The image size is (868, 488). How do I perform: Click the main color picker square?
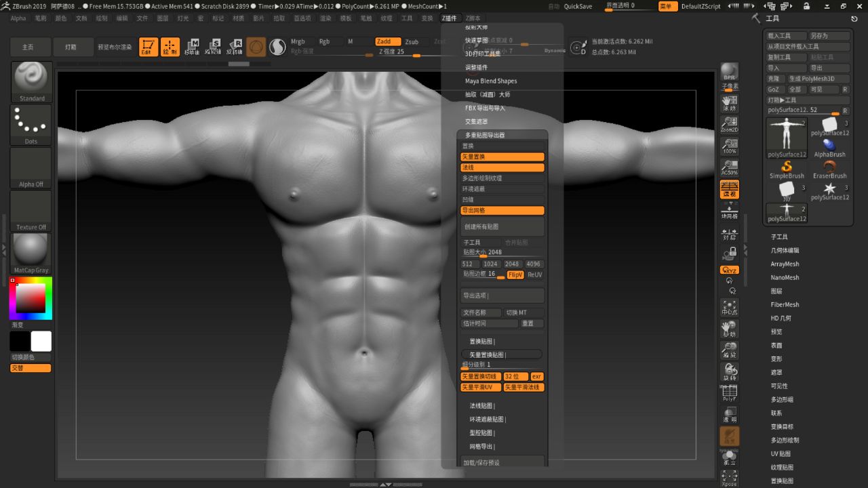[x=31, y=298]
